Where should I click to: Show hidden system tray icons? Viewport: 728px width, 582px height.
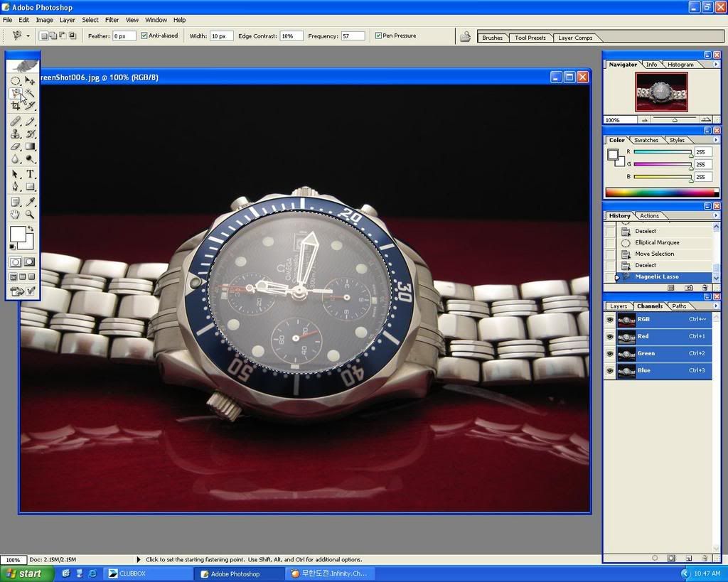point(685,573)
